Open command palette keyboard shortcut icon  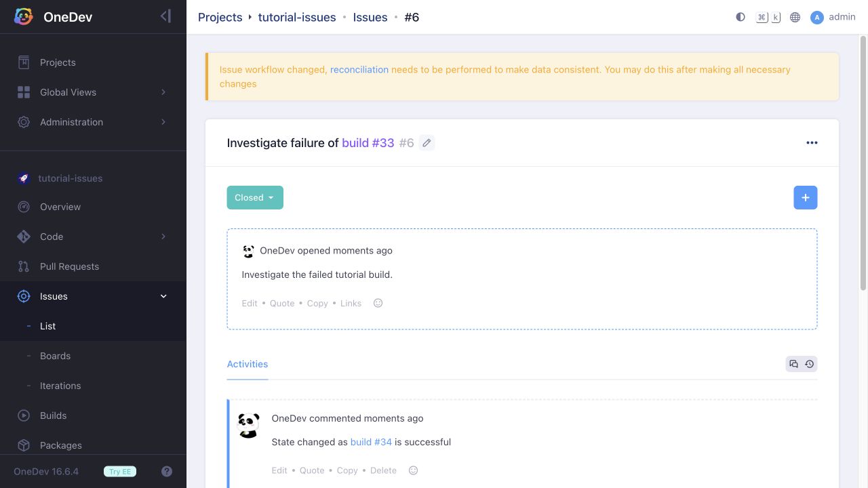[768, 17]
